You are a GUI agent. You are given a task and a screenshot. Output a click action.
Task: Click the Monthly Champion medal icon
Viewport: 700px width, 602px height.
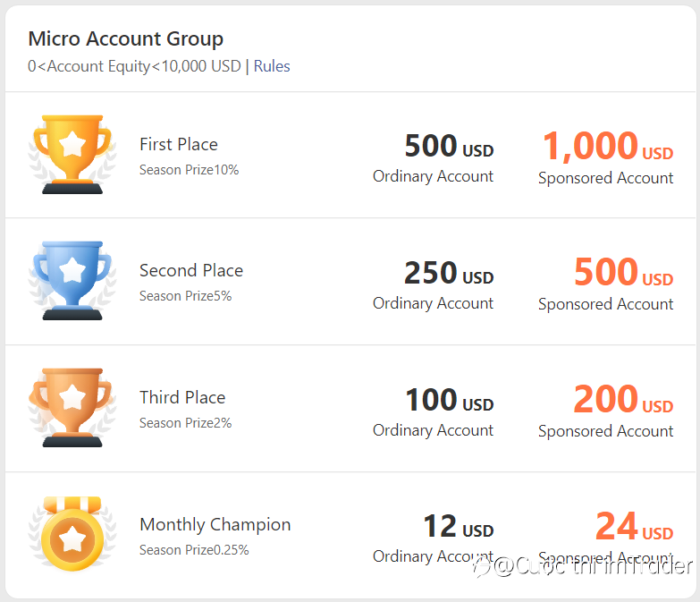tap(72, 534)
